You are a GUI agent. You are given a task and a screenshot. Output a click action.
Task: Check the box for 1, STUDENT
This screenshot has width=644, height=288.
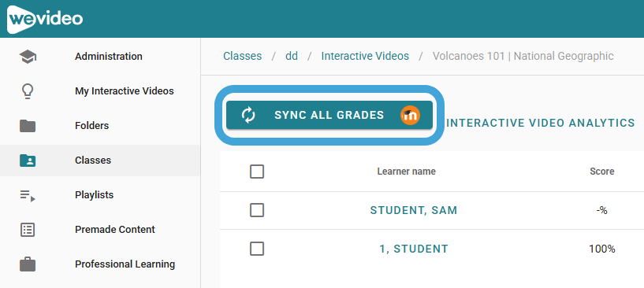coord(257,249)
